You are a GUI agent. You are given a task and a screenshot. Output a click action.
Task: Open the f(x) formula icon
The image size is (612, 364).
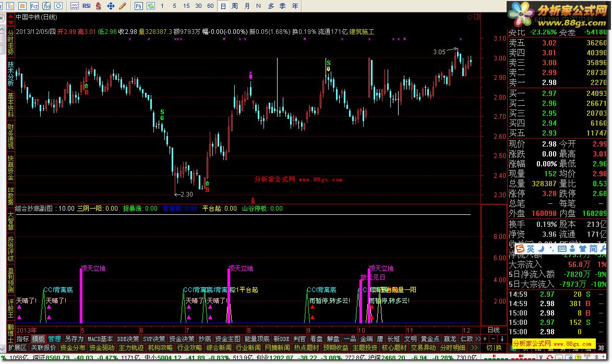[x=46, y=6]
